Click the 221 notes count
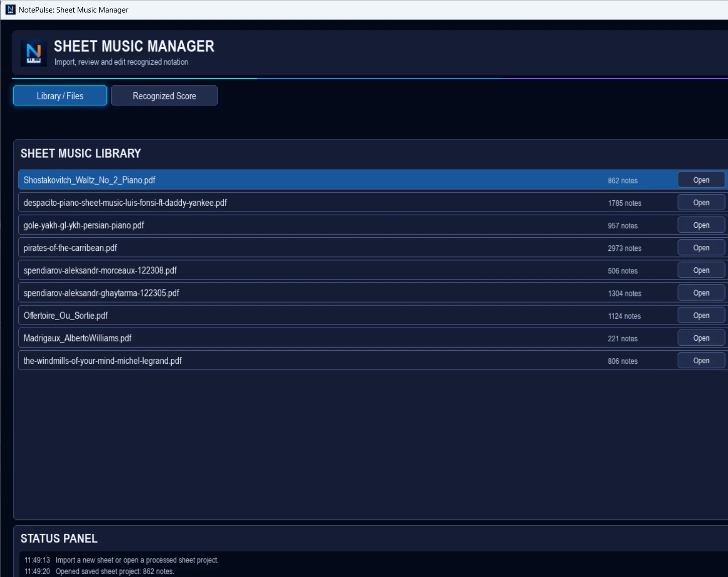728x577 pixels. click(x=623, y=339)
